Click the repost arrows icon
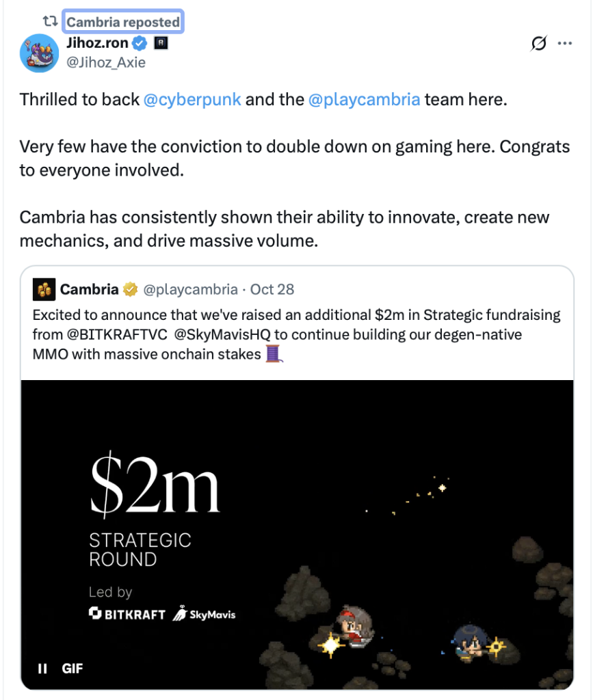This screenshot has height=700, width=593. (x=50, y=22)
